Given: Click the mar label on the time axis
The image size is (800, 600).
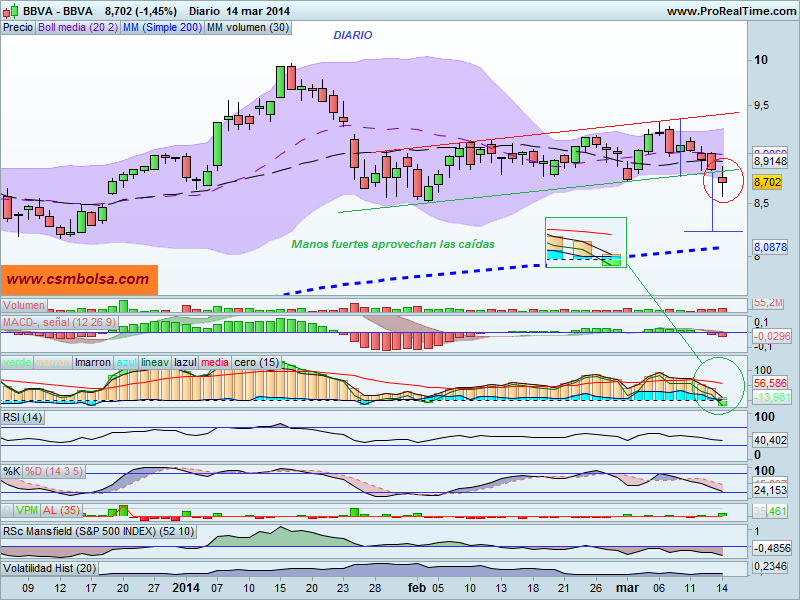Looking at the screenshot, I should click(627, 588).
